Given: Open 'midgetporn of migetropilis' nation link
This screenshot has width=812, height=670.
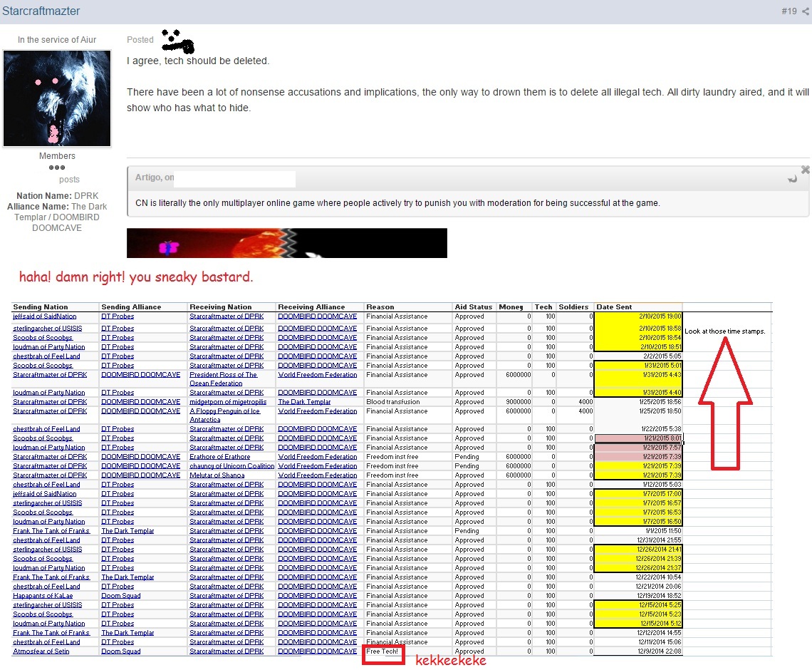Looking at the screenshot, I should coord(228,401).
